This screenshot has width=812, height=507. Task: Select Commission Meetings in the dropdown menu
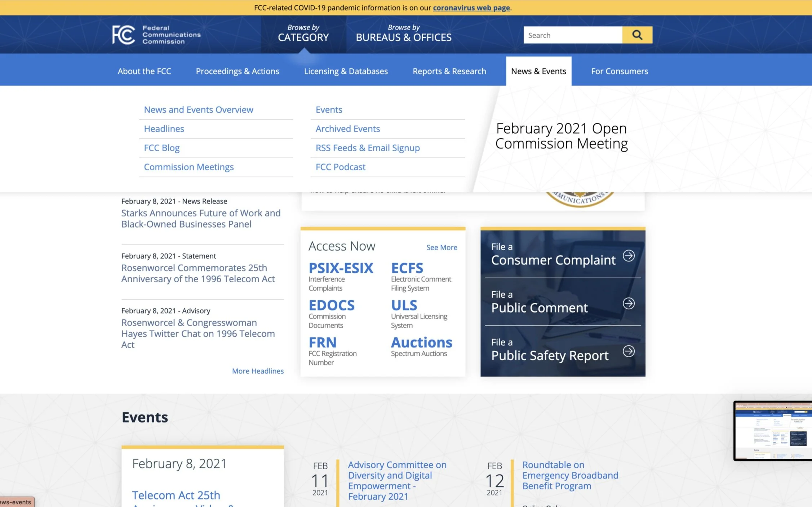tap(189, 167)
